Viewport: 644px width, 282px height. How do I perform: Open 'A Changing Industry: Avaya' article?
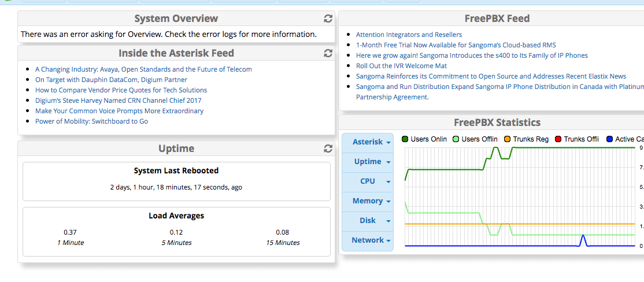tap(143, 69)
